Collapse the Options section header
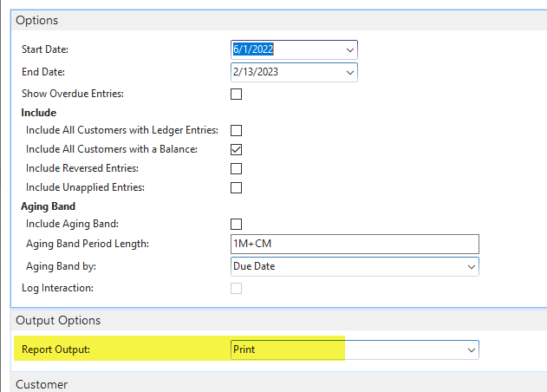Viewport: 547px width, 392px height. coord(39,20)
